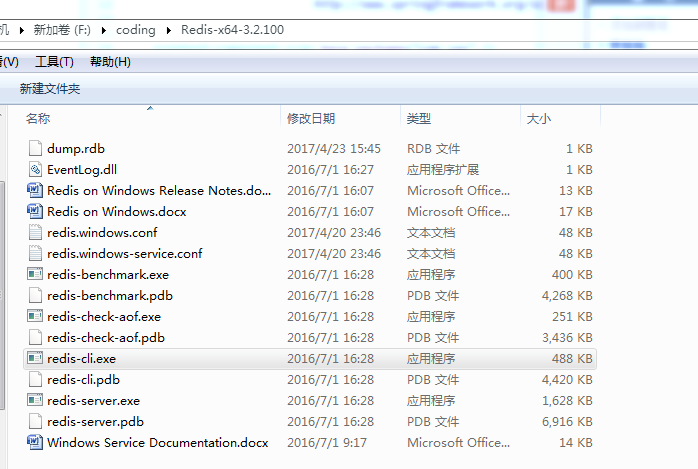Select the redis-server.exe application icon
Screen dimensions: 698x469
click(x=35, y=400)
